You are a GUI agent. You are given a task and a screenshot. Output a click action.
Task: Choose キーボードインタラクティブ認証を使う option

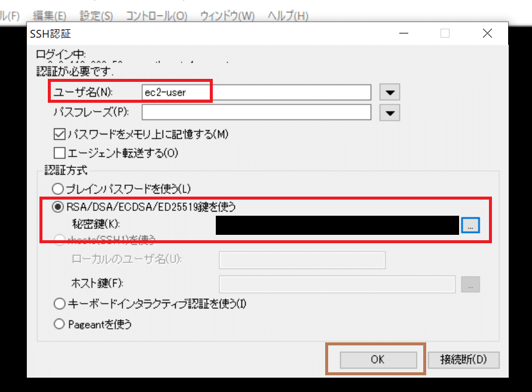click(58, 304)
